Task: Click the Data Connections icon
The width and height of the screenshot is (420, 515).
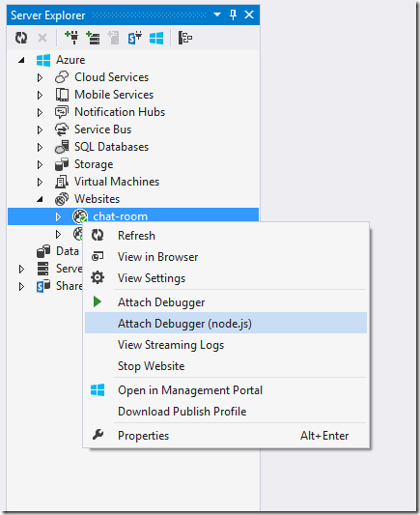Action: [x=43, y=251]
